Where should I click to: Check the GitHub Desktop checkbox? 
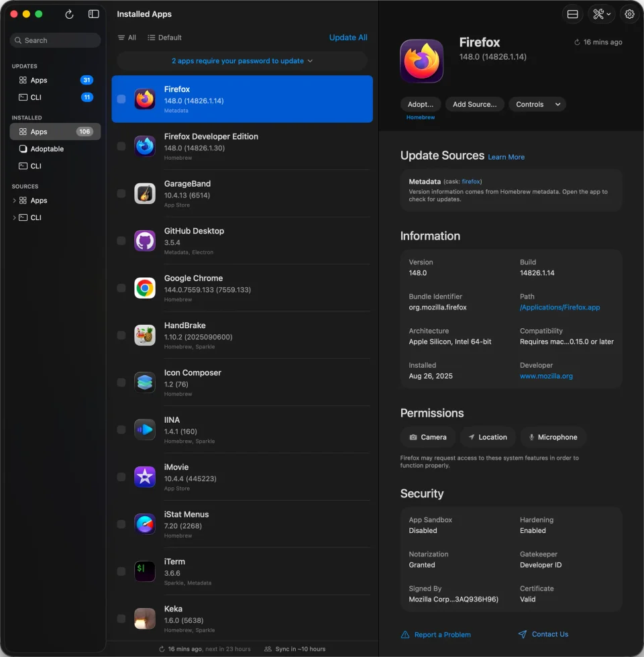pos(121,241)
